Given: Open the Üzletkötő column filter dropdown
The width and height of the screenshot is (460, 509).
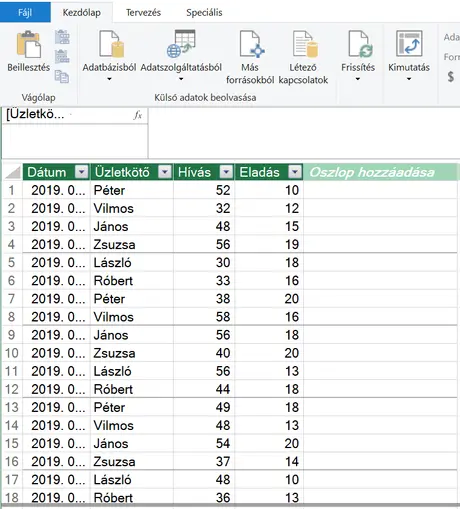Looking at the screenshot, I should pos(165,172).
